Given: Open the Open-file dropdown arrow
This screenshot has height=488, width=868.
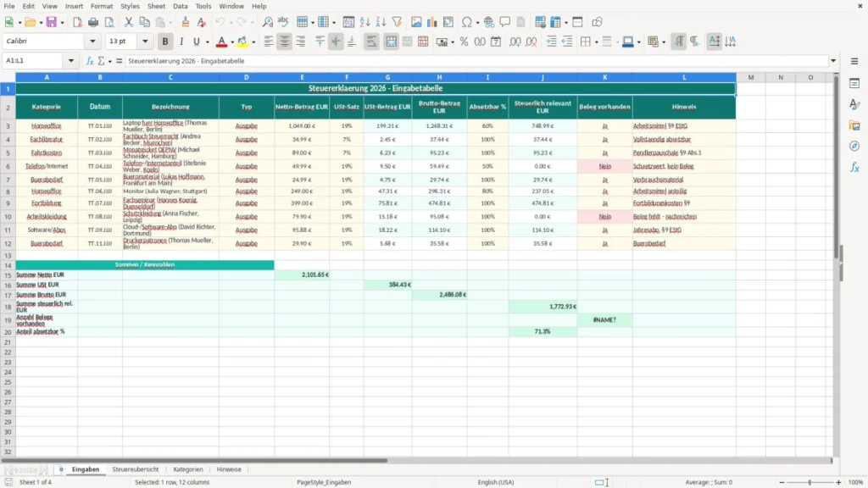Looking at the screenshot, I should [41, 23].
